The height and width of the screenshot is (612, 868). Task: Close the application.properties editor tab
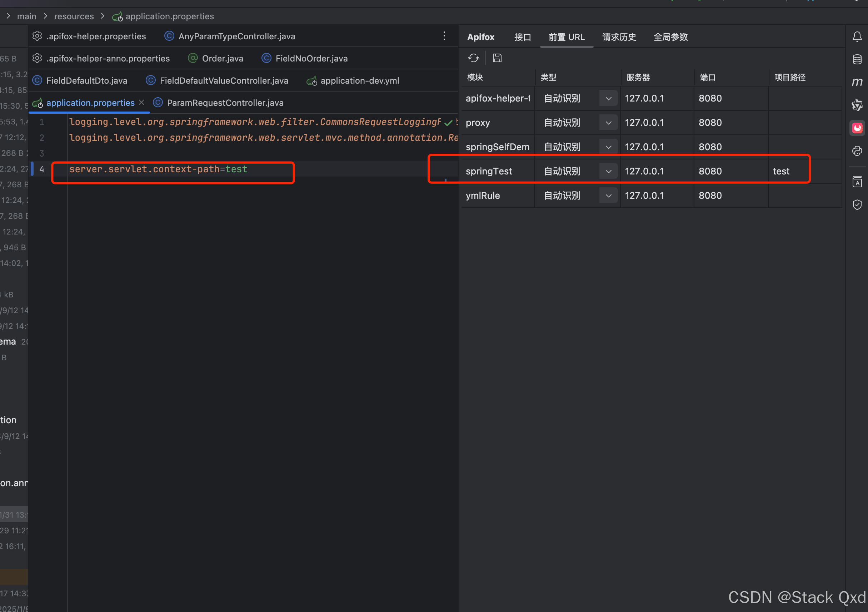[x=141, y=103]
